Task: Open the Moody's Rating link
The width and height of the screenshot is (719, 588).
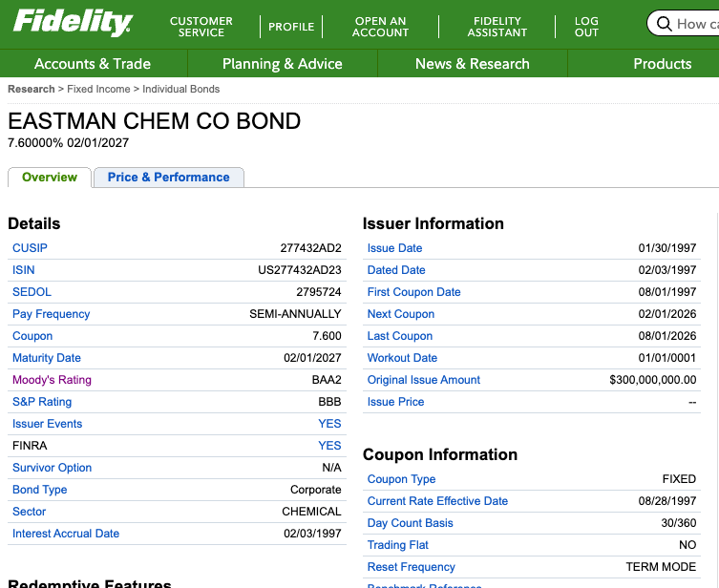Action: [x=52, y=380]
